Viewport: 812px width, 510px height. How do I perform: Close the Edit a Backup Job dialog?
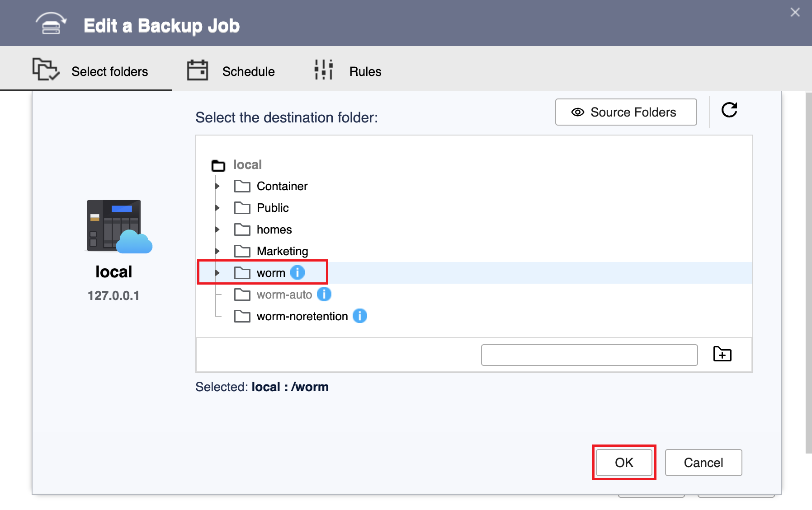tap(795, 13)
